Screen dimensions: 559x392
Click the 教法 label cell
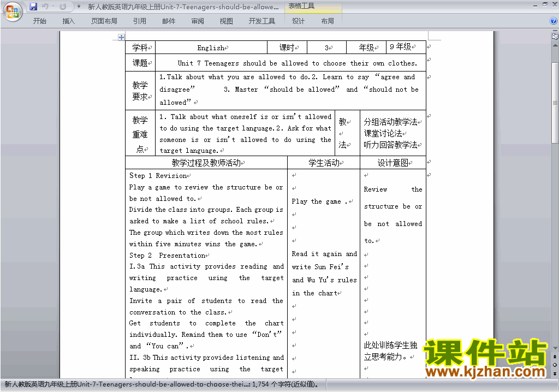click(x=347, y=133)
